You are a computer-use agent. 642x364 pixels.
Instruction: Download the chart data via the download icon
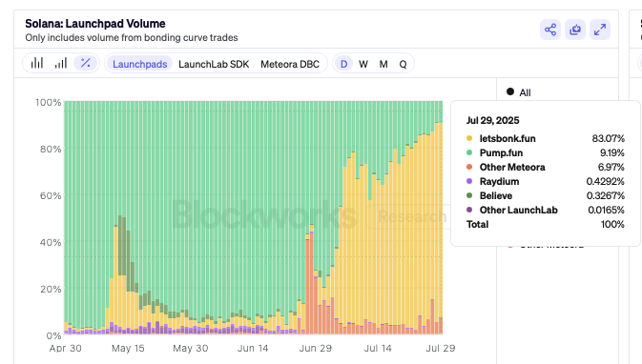[x=575, y=30]
